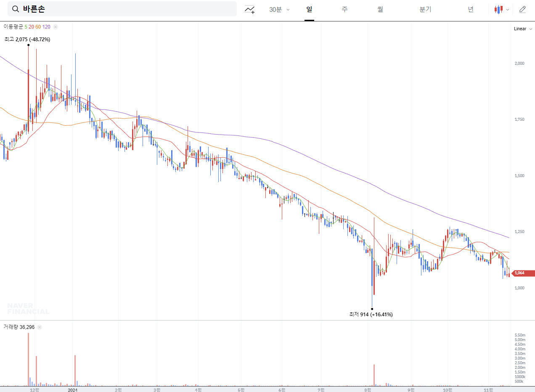This screenshot has height=392, width=535.
Task: Click the 최저 914 low marker label
Action: tap(371, 314)
